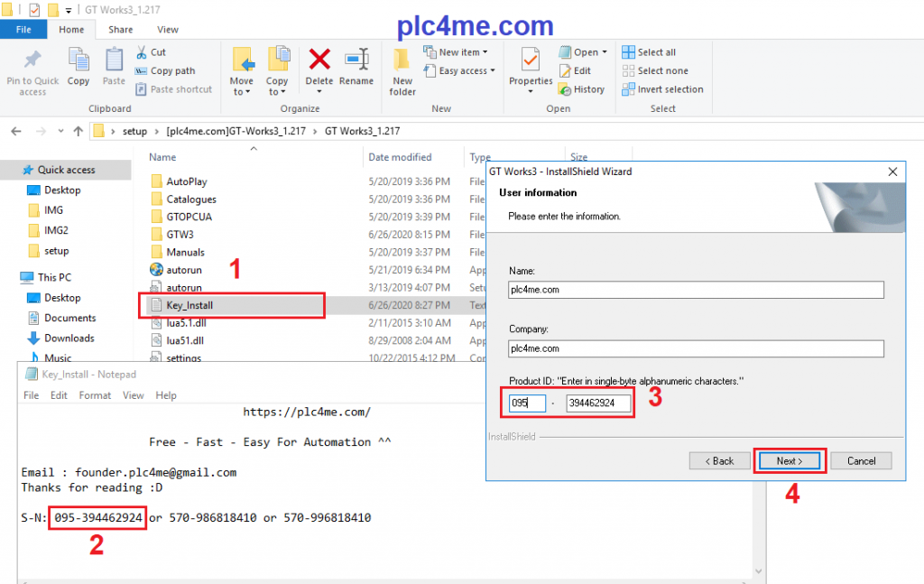Click the lua5.1.dll file icon
924x584 pixels.
[156, 323]
